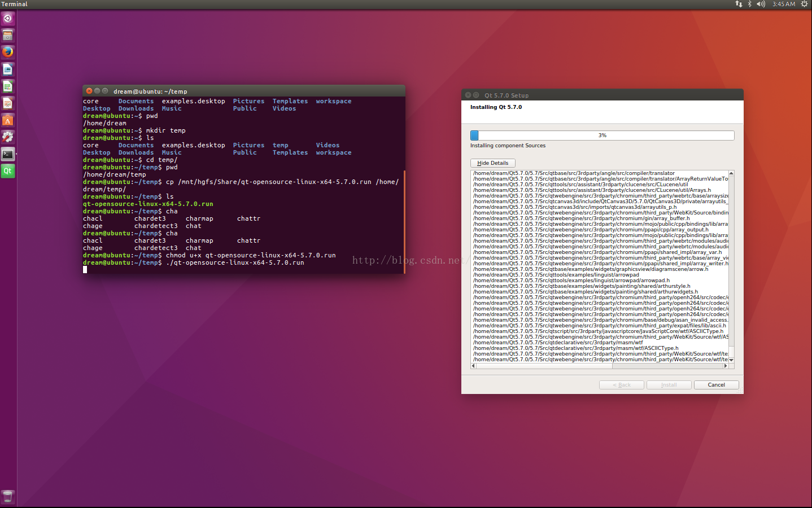Click '/home/dream/temp' pwd output

point(115,174)
